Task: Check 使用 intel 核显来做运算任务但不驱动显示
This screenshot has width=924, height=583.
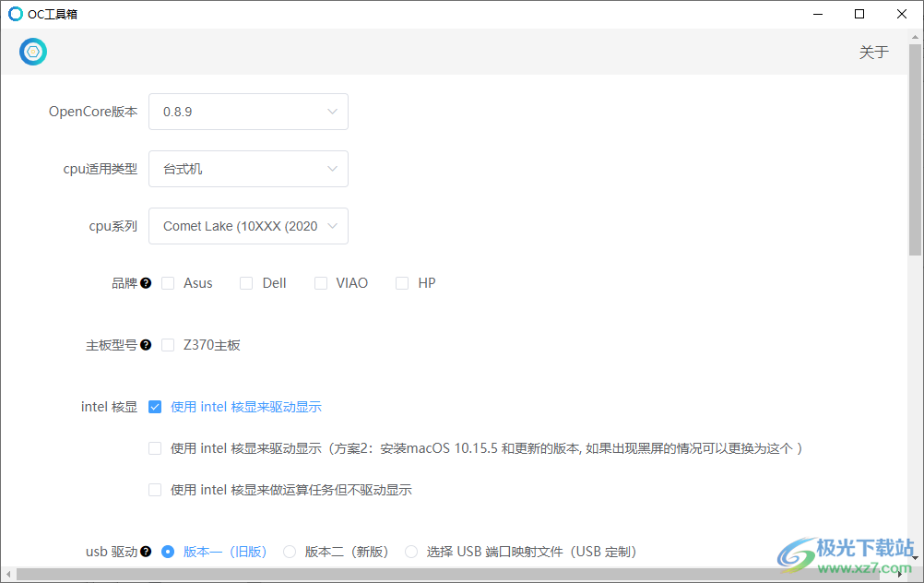Action: pos(155,490)
